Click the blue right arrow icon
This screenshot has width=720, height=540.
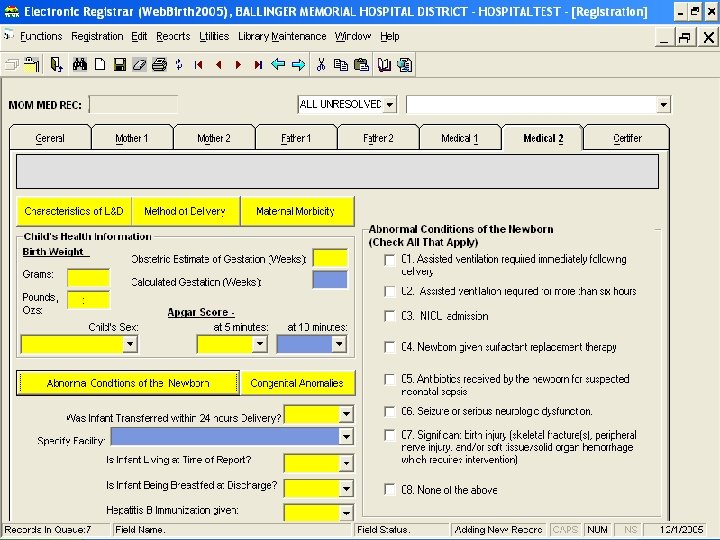(298, 64)
